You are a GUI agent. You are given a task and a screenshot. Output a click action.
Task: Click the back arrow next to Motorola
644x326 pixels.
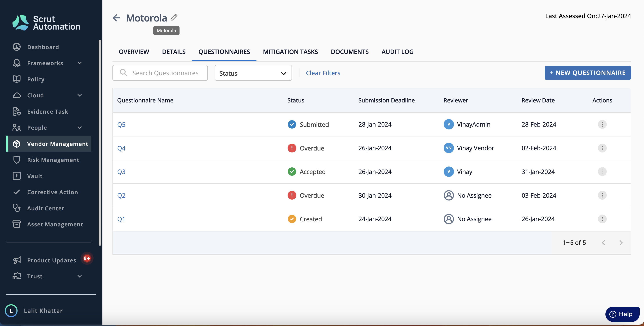click(x=116, y=18)
